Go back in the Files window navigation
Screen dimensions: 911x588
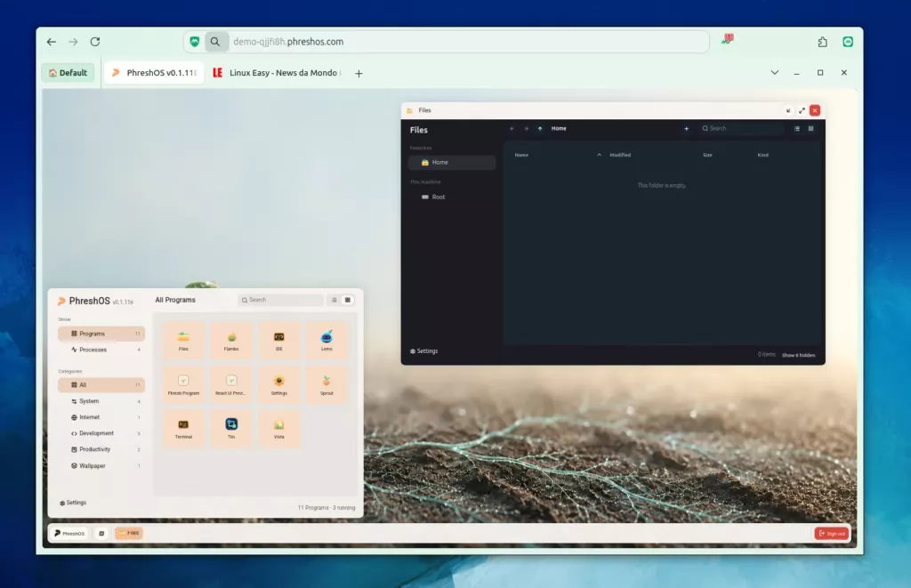pos(512,128)
